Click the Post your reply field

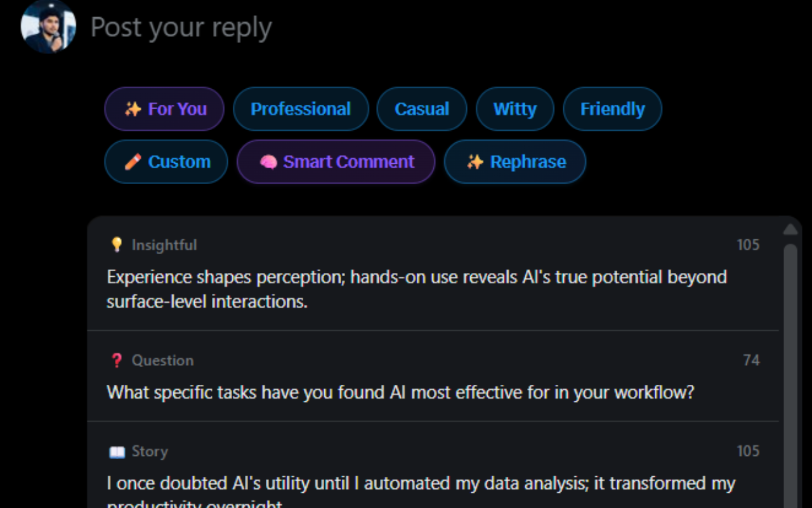click(x=181, y=27)
